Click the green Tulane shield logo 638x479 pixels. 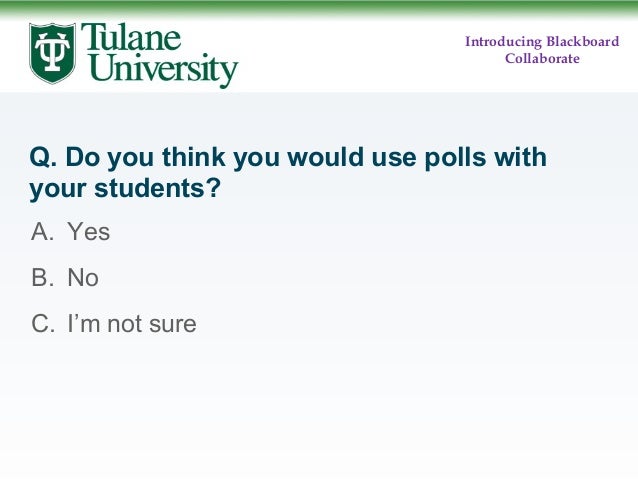[x=52, y=53]
